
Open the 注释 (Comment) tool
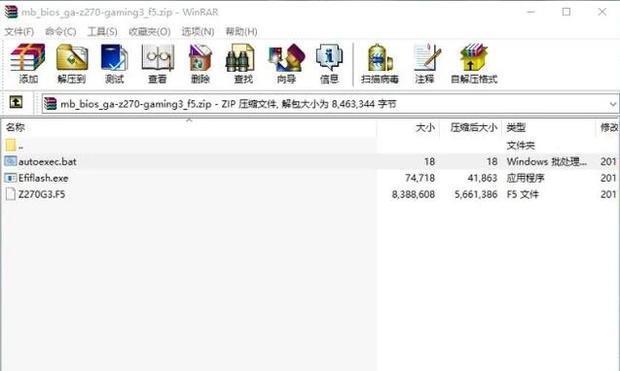point(425,63)
